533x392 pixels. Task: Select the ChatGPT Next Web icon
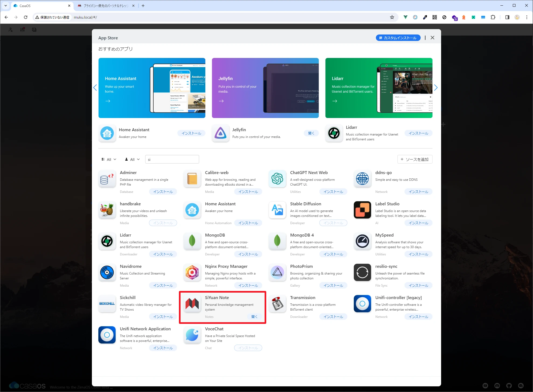point(277,179)
